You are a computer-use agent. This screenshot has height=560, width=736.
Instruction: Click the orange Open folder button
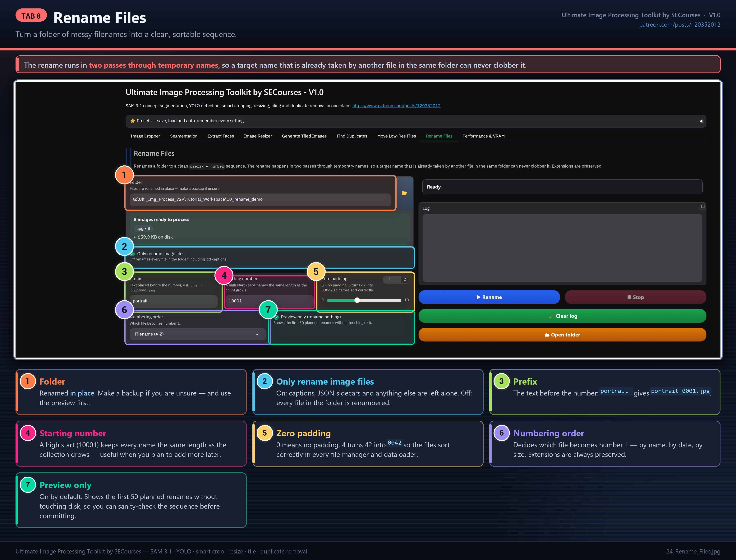(x=562, y=335)
